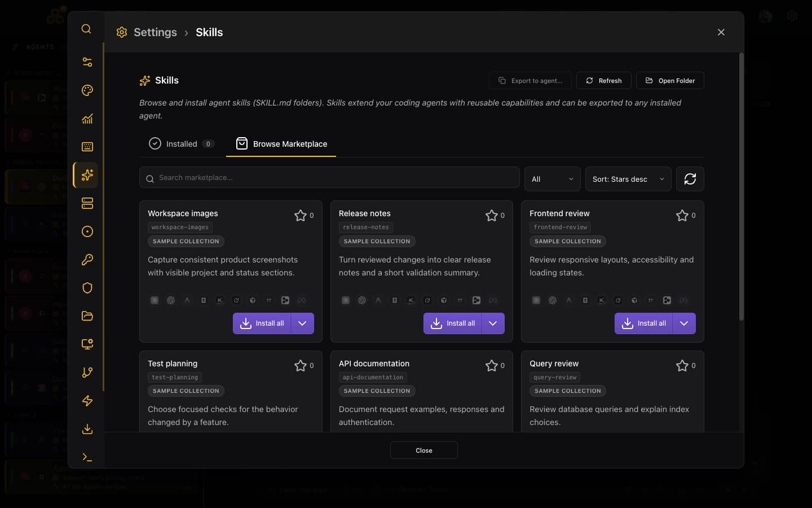Open the git branch sidebar icon
Screen dimensions: 812x508
[x=87, y=373]
